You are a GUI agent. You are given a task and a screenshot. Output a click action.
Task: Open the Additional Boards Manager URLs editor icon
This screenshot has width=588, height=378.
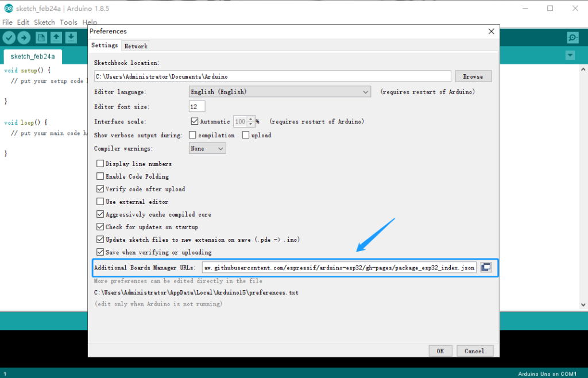(x=485, y=267)
